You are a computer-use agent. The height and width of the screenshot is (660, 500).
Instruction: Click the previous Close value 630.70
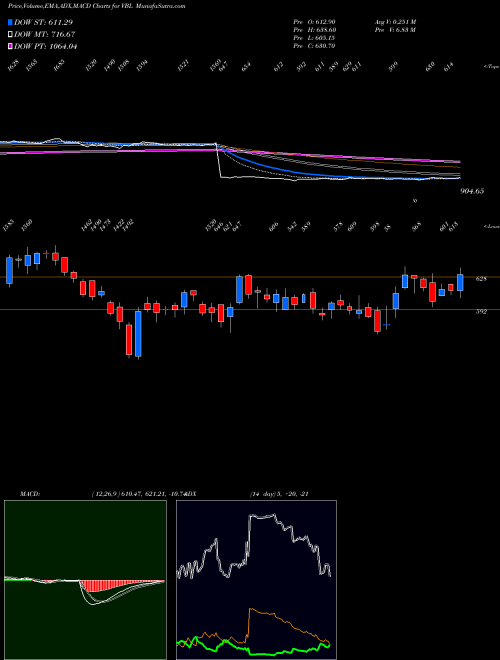(x=326, y=46)
